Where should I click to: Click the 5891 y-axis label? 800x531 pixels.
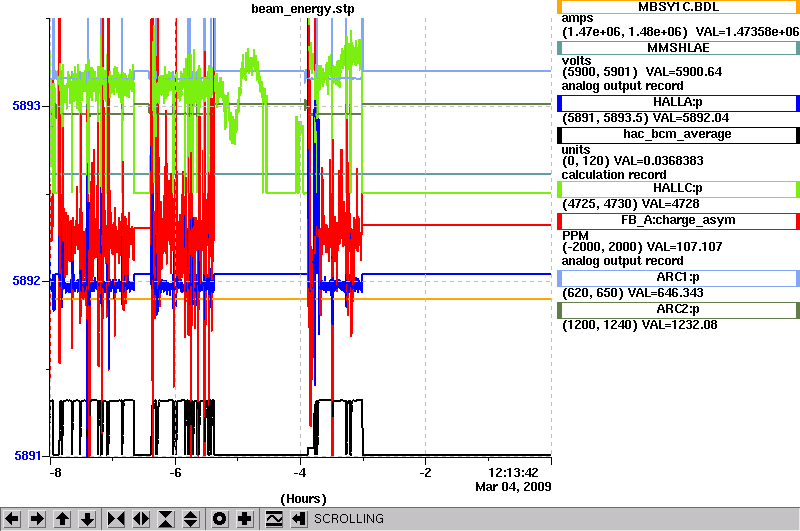tap(26, 455)
